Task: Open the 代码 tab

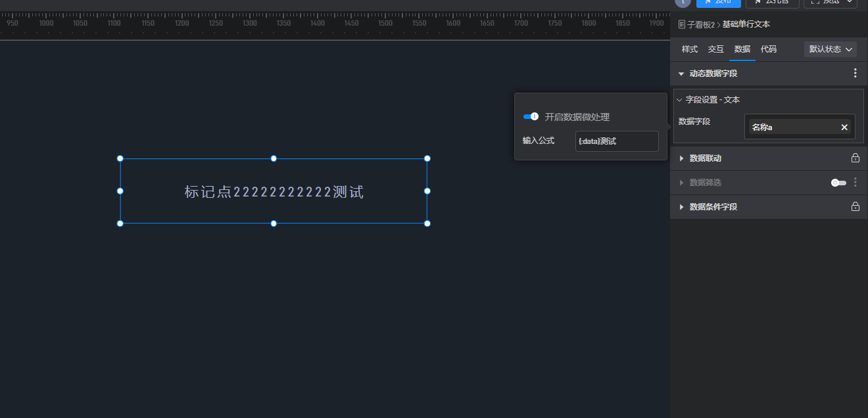Action: tap(768, 49)
